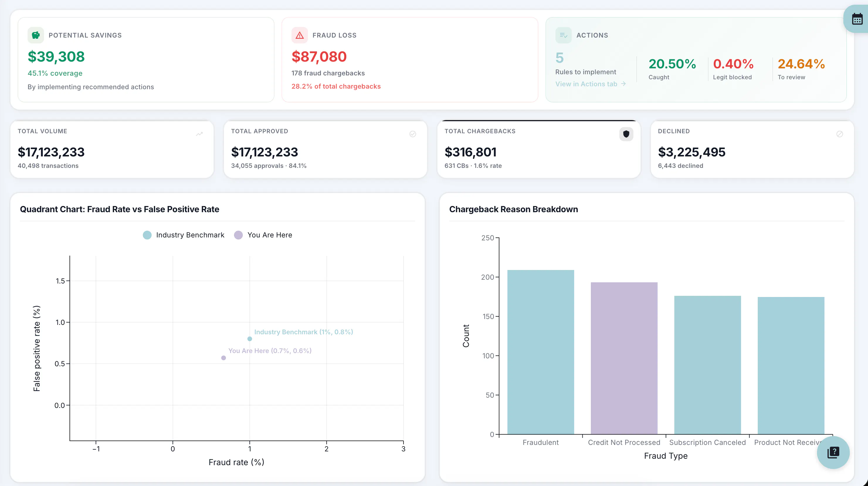Click Chargeback Reason Breakdown title
868x486 pixels.
pos(513,209)
